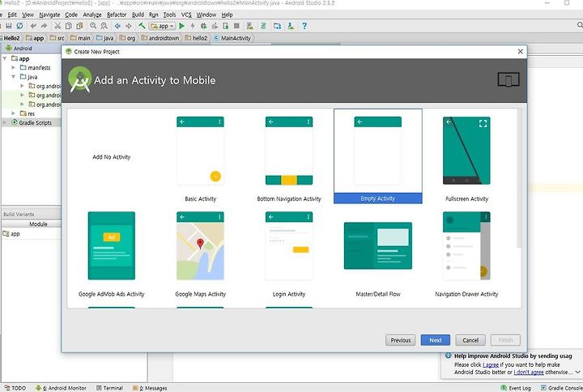
Task: Click the Next button
Action: [x=436, y=340]
